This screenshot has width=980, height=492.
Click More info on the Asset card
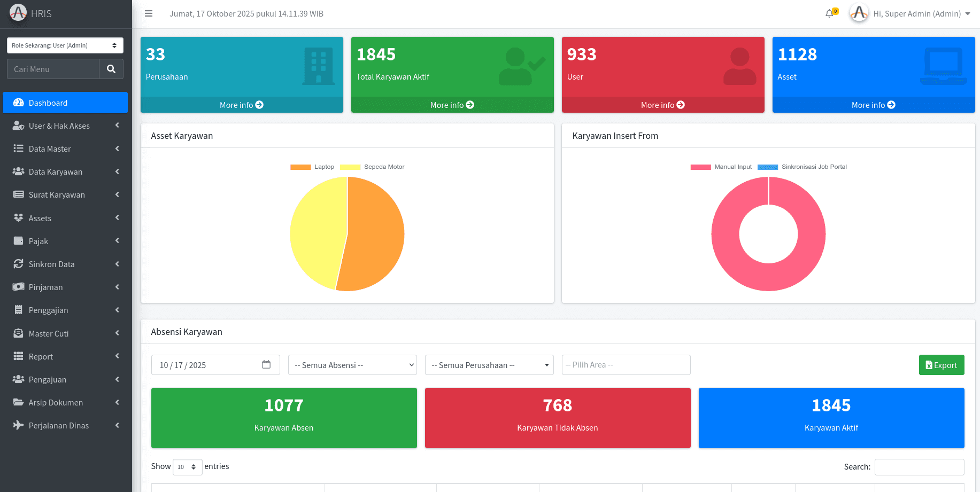(x=874, y=105)
